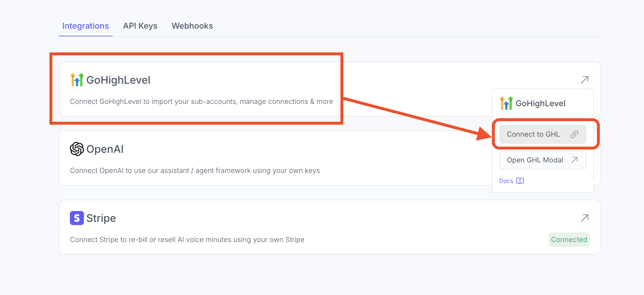The image size is (644, 295).
Task: Click the chain link icon on Connect to GHL
Action: point(574,134)
